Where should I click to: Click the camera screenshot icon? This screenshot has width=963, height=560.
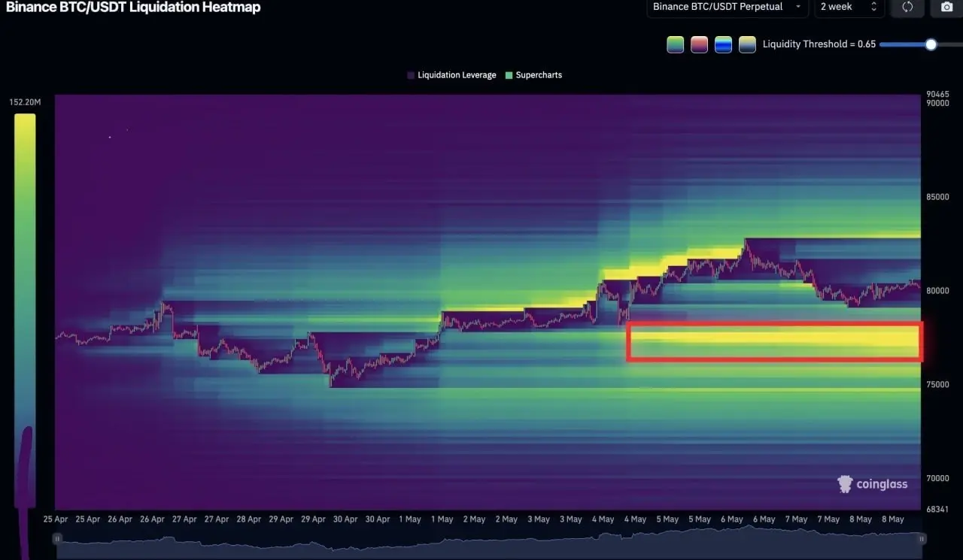pyautogui.click(x=946, y=7)
